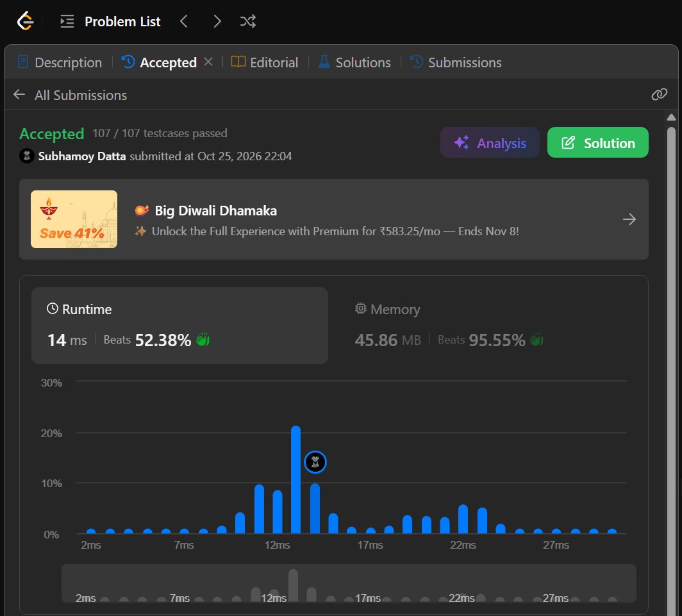Click the back arrow beside All Submissions
This screenshot has height=616, width=682.
[19, 94]
